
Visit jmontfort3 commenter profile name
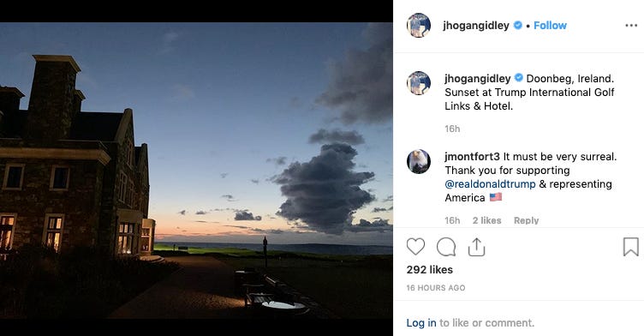tap(473, 157)
